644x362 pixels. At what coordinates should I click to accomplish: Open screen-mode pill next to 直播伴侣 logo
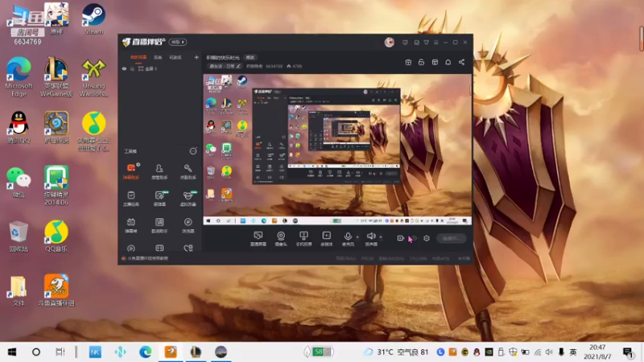(178, 42)
